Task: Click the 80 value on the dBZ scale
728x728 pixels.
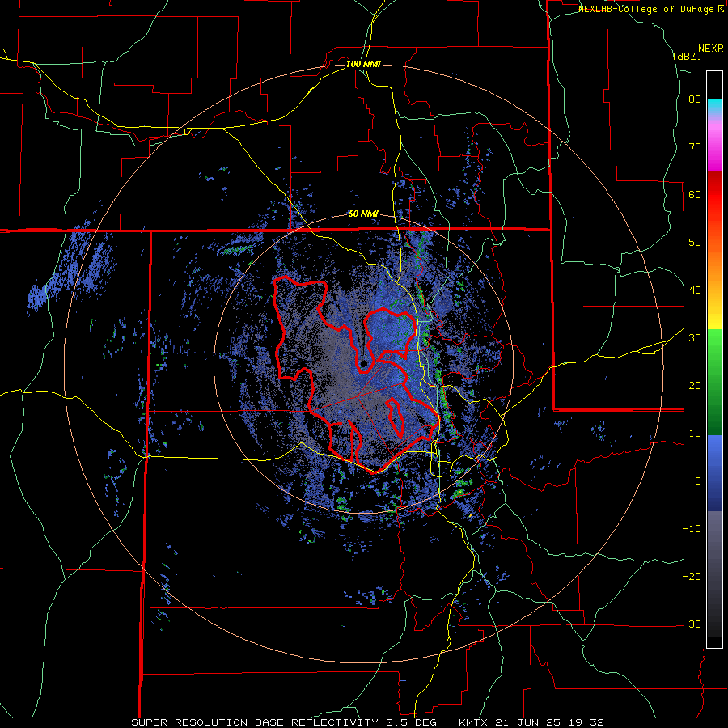Action: click(x=695, y=99)
